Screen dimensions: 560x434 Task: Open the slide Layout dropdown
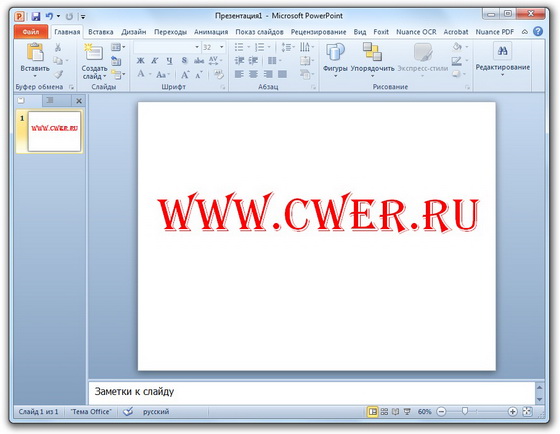pyautogui.click(x=118, y=47)
